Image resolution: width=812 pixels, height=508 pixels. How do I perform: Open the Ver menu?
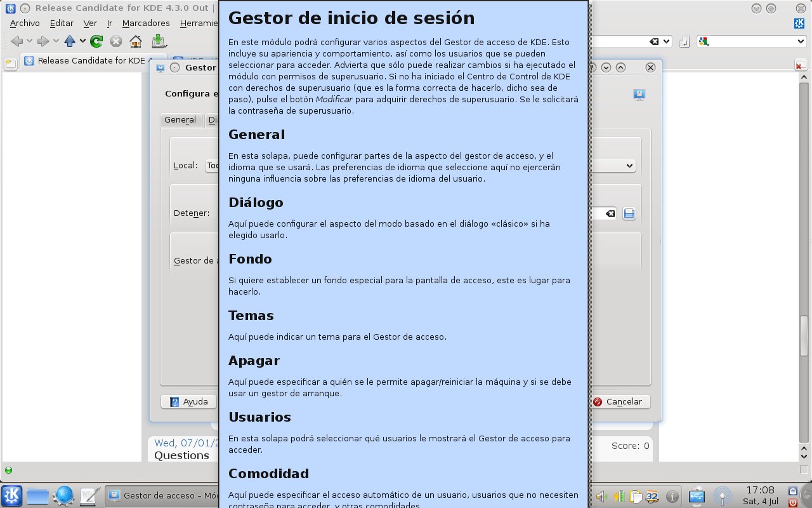coord(90,23)
